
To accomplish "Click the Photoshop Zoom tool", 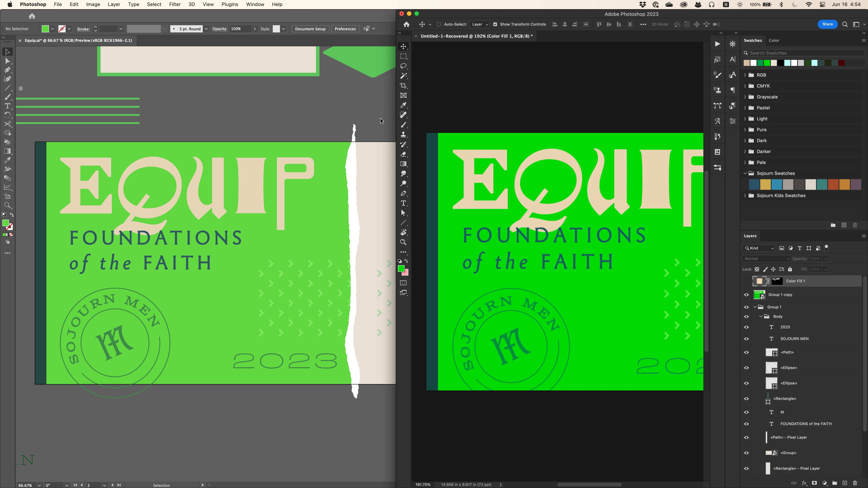I will [x=403, y=242].
